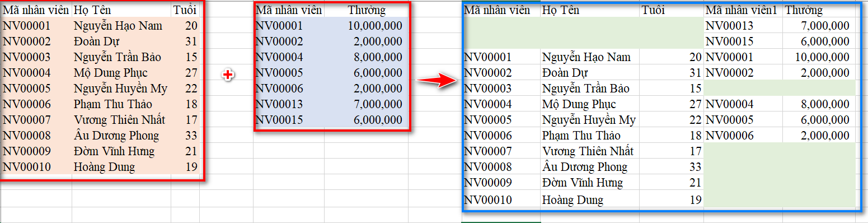The width and height of the screenshot is (868, 223).
Task: Select the 2,000,000 bonus of NV00002, blue table
Action: (378, 41)
